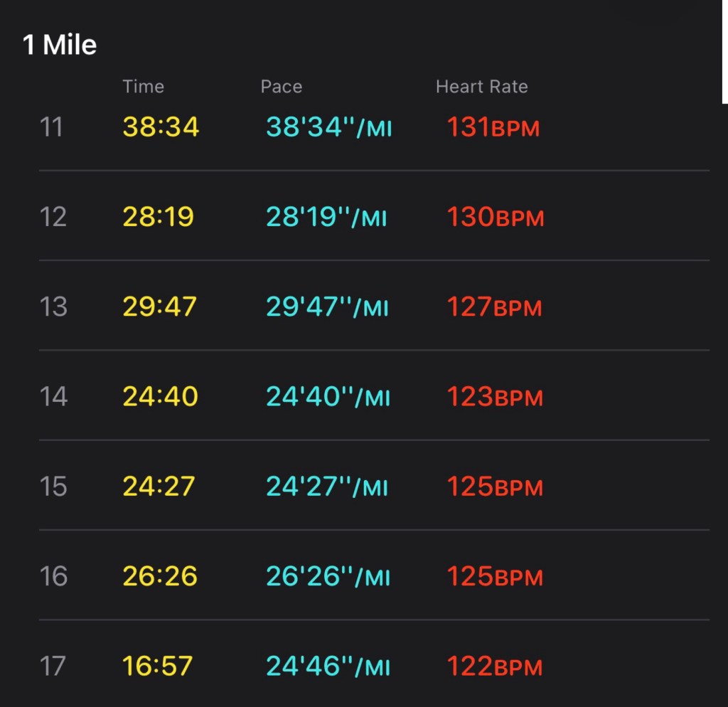
Task: Click the Pace column header
Action: pyautogui.click(x=282, y=86)
